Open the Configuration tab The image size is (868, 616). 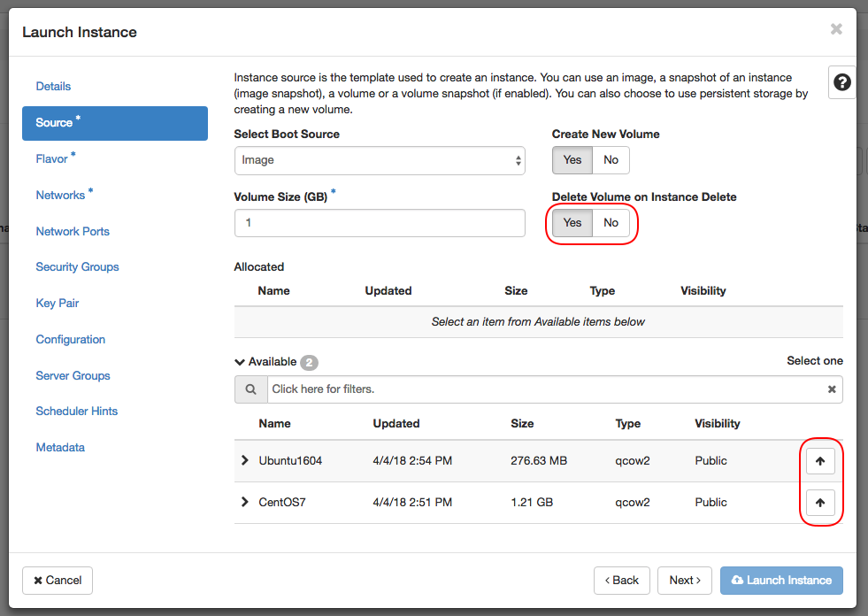coord(70,340)
